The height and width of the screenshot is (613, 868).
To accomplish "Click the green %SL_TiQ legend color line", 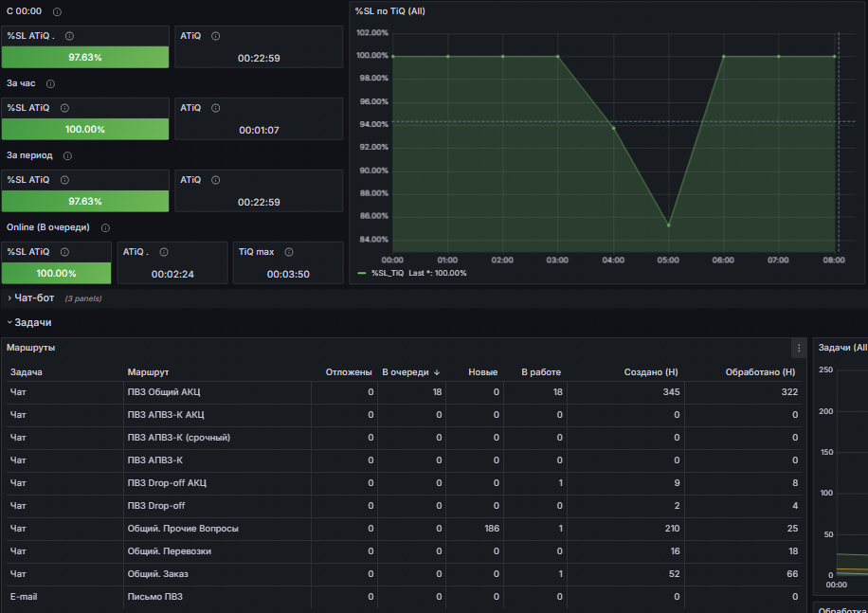I will point(361,273).
